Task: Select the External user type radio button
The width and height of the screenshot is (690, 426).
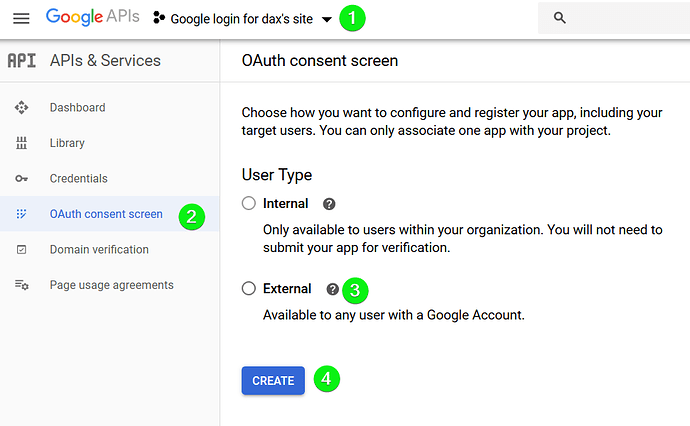Action: [x=249, y=288]
